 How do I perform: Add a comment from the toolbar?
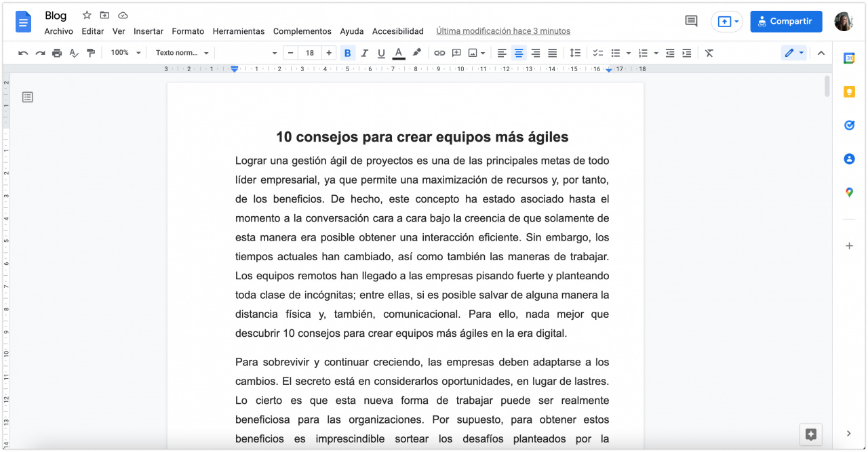point(456,53)
